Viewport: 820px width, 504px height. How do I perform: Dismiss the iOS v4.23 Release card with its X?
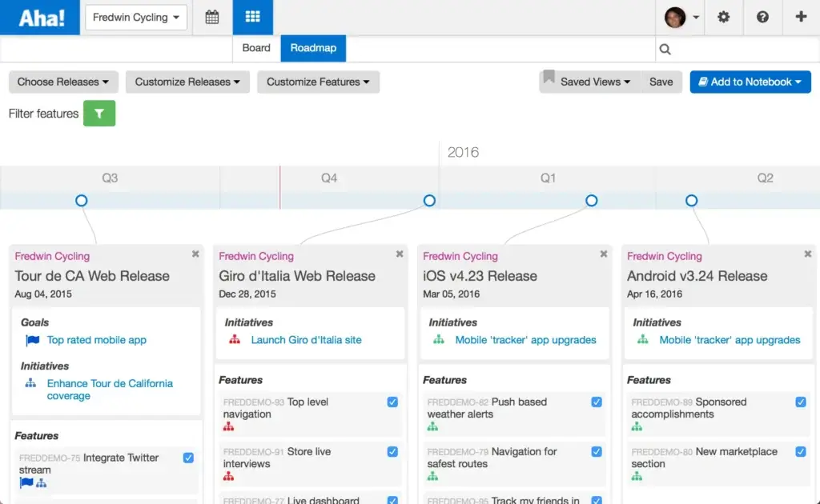point(603,254)
